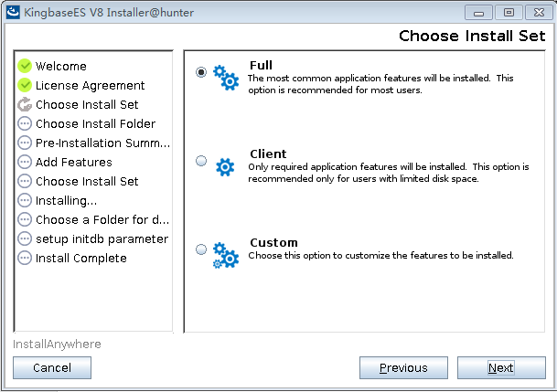This screenshot has width=557, height=392.
Task: Cancel the installation
Action: coord(52,368)
